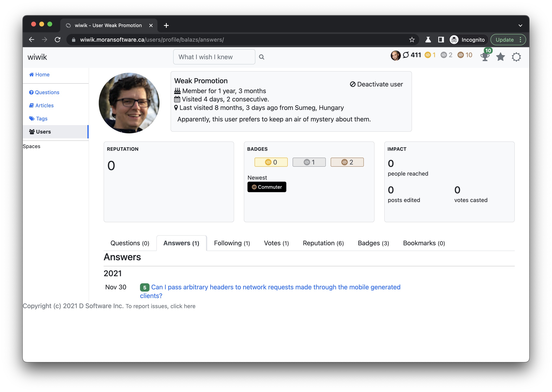Screen dimensions: 552x392
Task: Click the 'What I wish I knew' search field
Action: 214,57
